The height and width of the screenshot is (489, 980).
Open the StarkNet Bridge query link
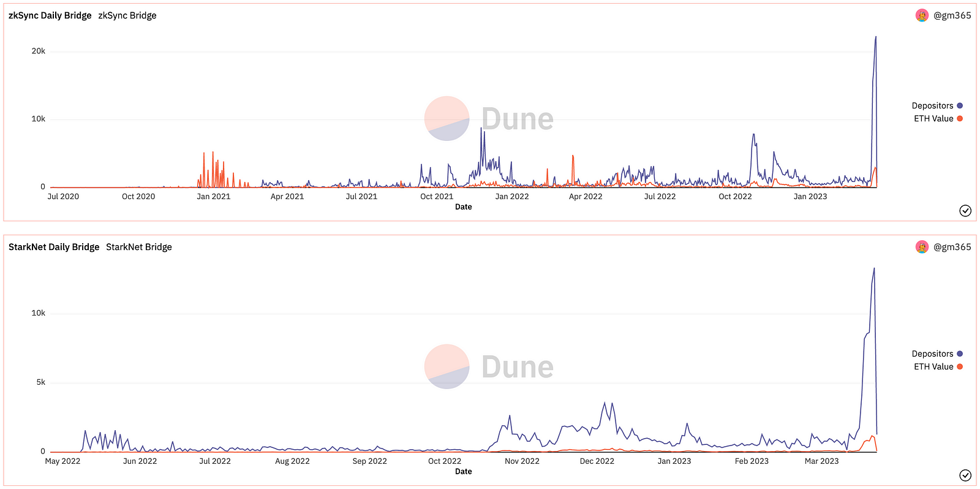tap(139, 247)
